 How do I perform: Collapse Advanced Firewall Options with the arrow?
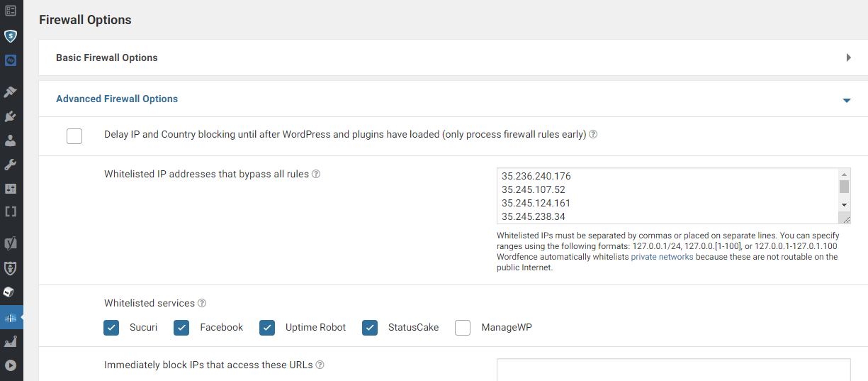(846, 101)
